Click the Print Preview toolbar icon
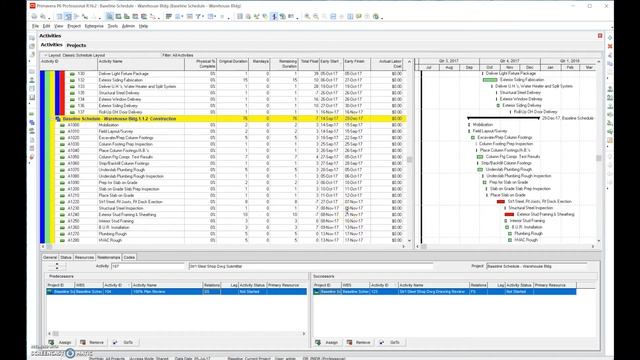The width and height of the screenshot is (640, 360). pyautogui.click(x=43, y=17)
